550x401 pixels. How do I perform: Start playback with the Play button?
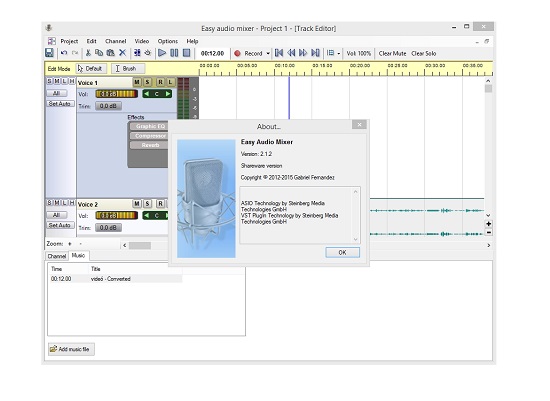[162, 53]
